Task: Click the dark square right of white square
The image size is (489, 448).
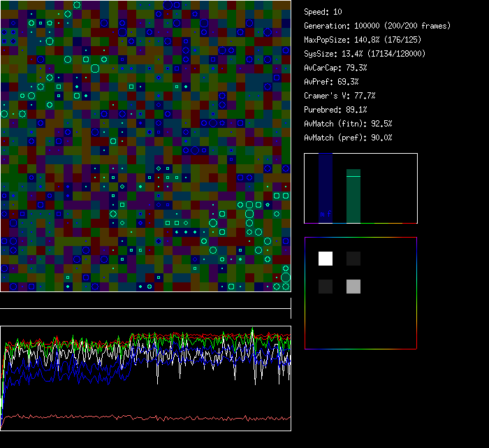Action: click(353, 259)
